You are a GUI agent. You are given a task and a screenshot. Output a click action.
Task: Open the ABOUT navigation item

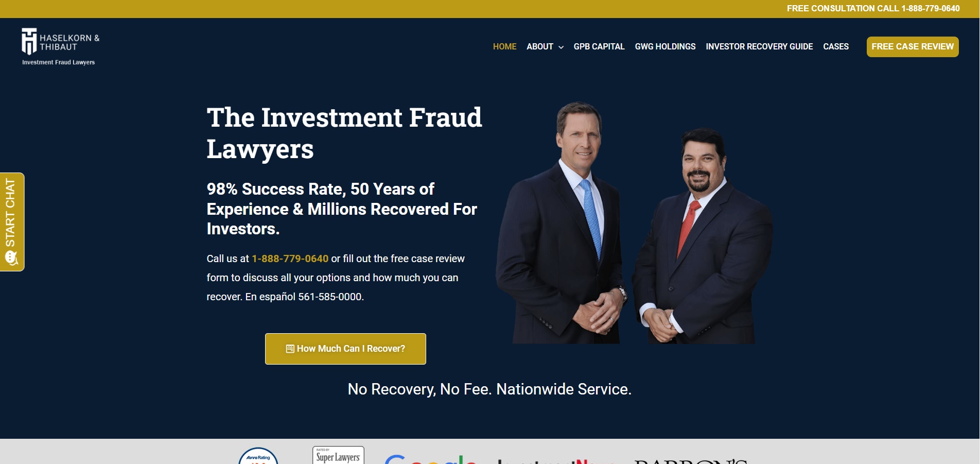click(x=540, y=46)
